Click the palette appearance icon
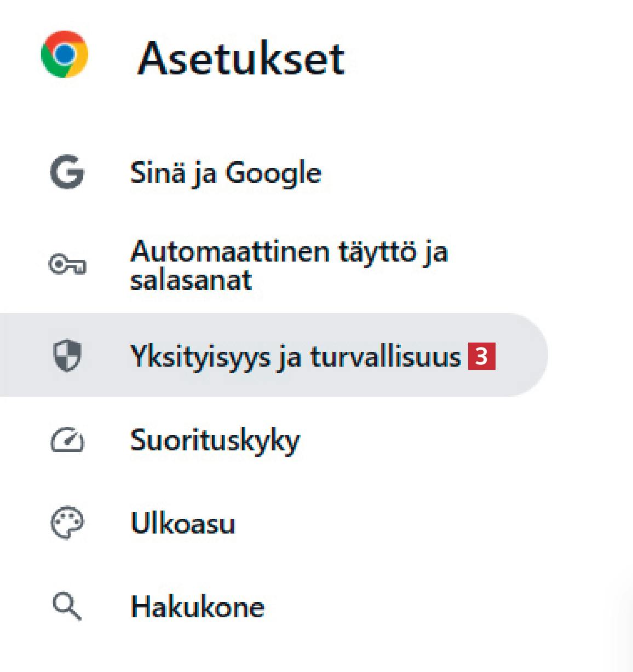Image resolution: width=633 pixels, height=672 pixels. click(x=67, y=523)
